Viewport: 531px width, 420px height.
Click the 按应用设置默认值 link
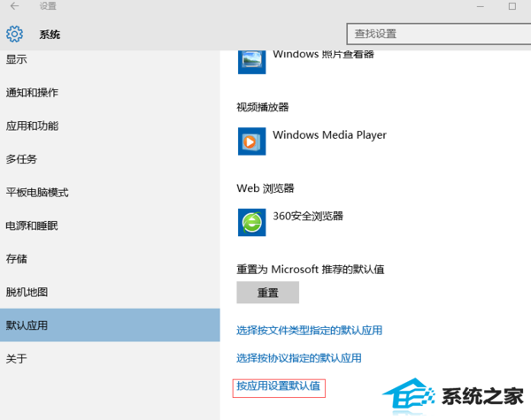pos(279,386)
